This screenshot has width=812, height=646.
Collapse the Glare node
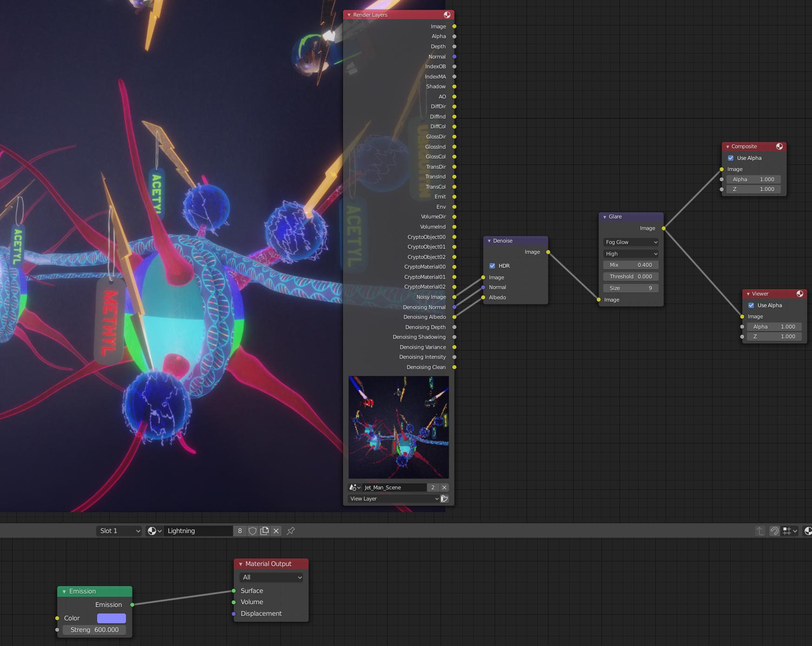605,217
